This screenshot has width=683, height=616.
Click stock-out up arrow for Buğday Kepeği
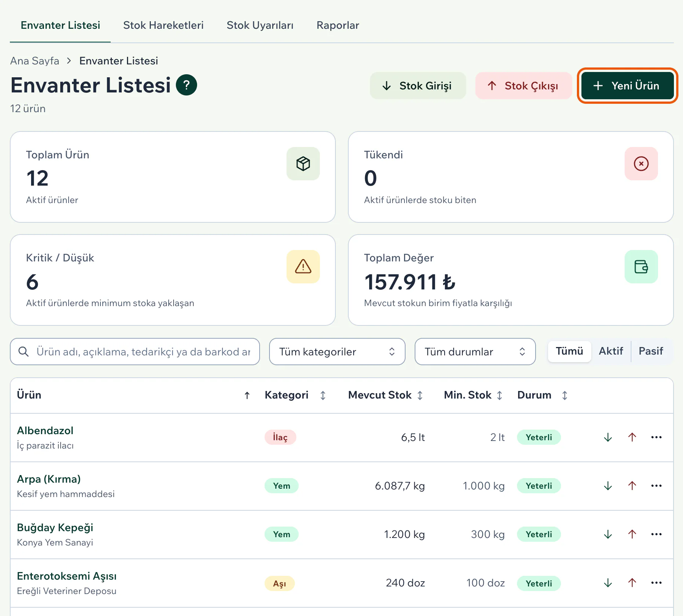click(632, 535)
